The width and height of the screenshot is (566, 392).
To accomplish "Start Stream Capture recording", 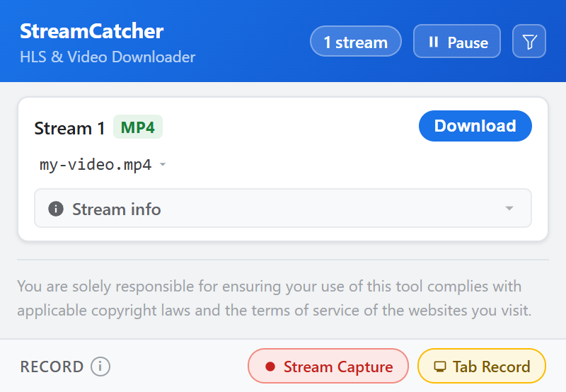I will 328,366.
